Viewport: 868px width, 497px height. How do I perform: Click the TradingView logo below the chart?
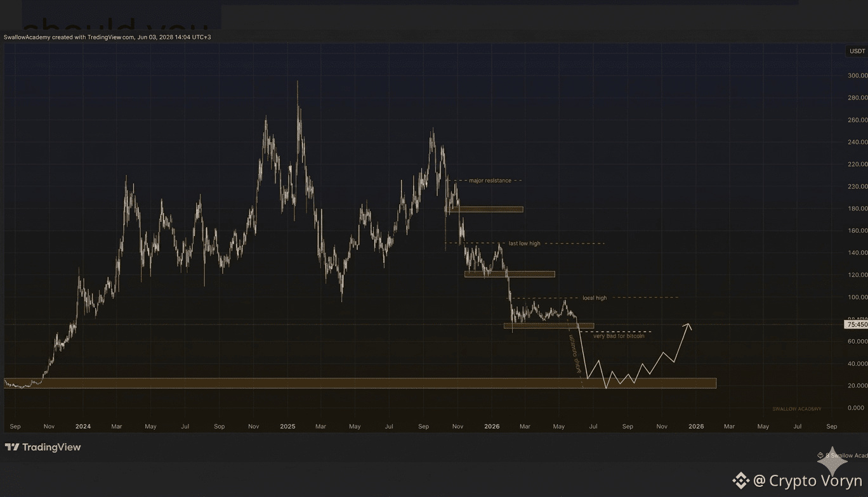coord(43,447)
